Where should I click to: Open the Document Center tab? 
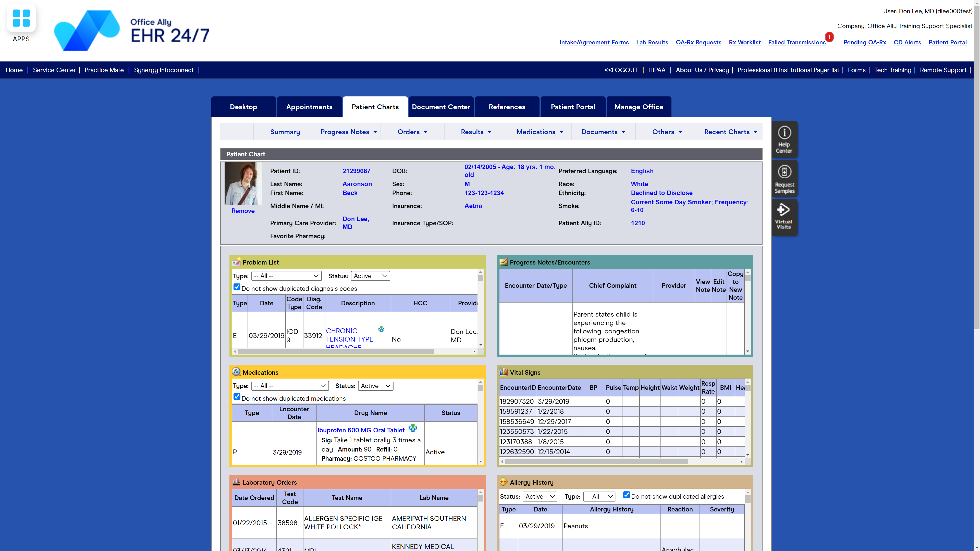click(441, 107)
